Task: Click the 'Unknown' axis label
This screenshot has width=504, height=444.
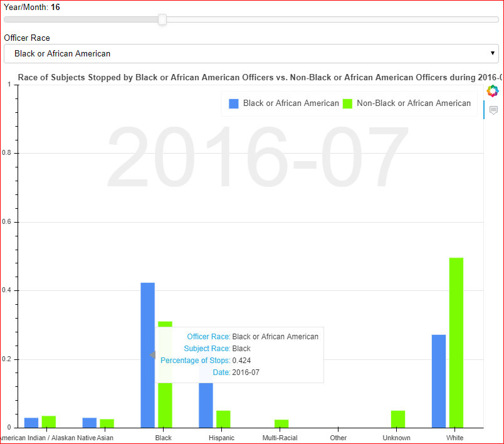Action: (396, 438)
